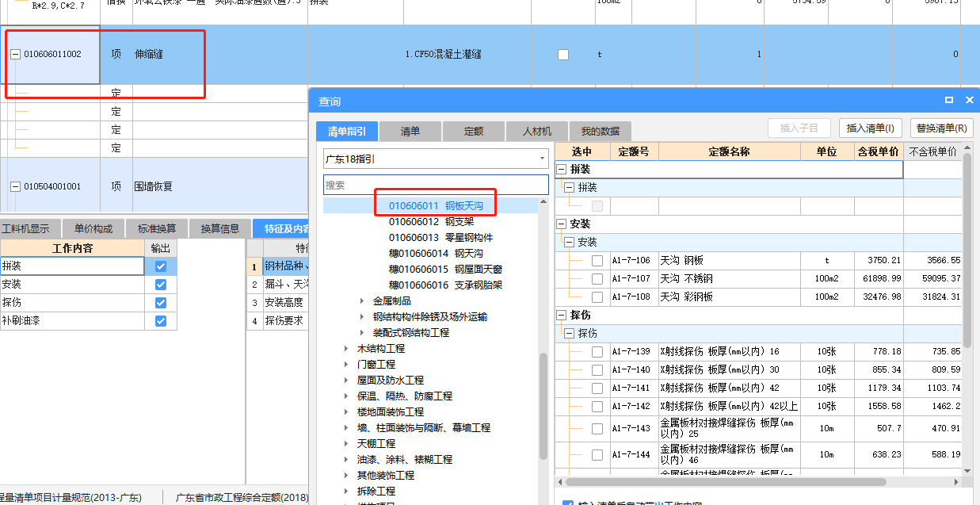The image size is (980, 505).
Task: Check the A1-7-143 金属板材对接焊缝探伤 box
Action: click(597, 429)
